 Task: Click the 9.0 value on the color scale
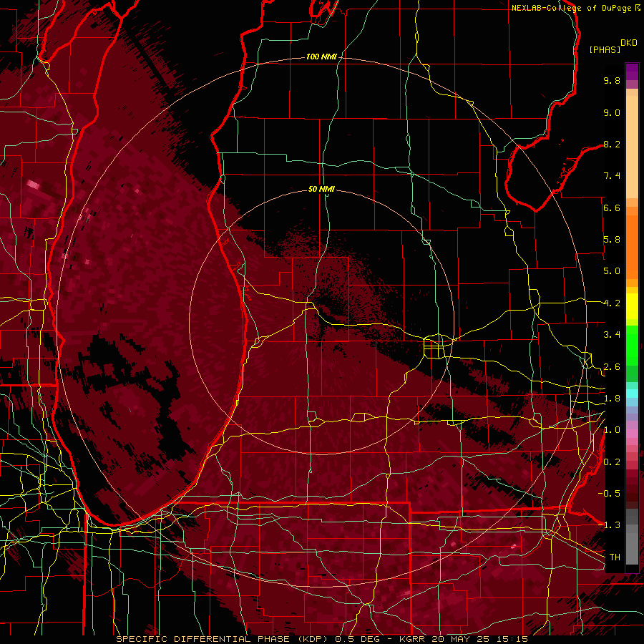pos(612,113)
